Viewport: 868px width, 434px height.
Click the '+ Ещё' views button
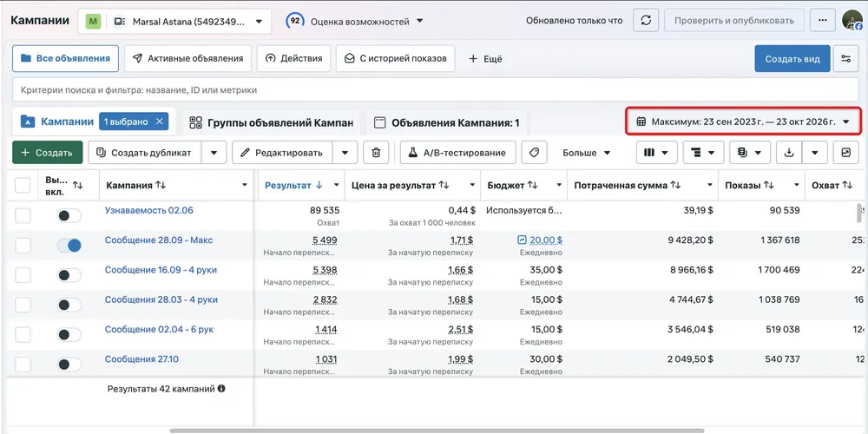click(485, 59)
